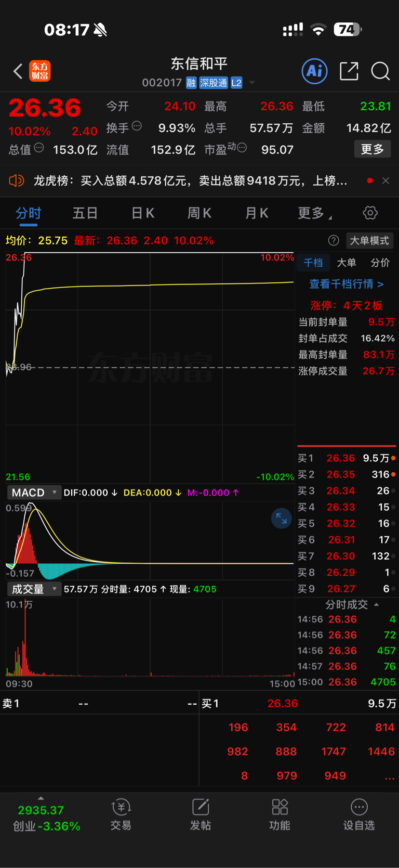The width and height of the screenshot is (399, 868).
Task: Open chart settings gear icon
Action: point(370,213)
